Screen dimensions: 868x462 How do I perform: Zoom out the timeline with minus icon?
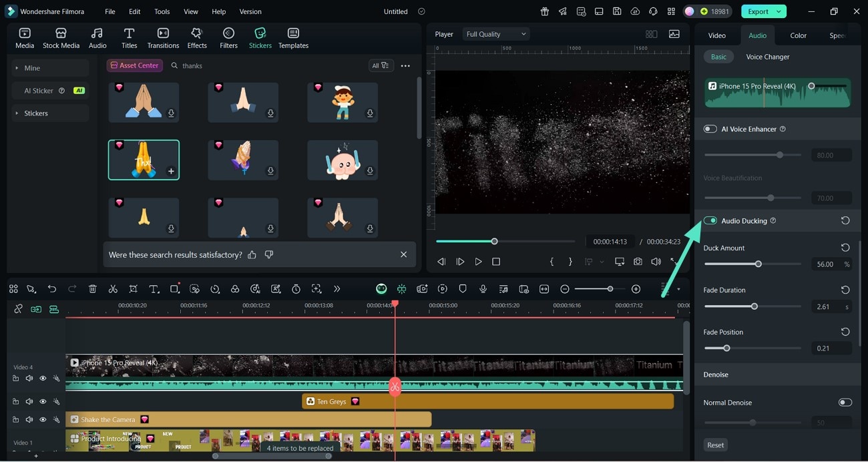pyautogui.click(x=565, y=289)
